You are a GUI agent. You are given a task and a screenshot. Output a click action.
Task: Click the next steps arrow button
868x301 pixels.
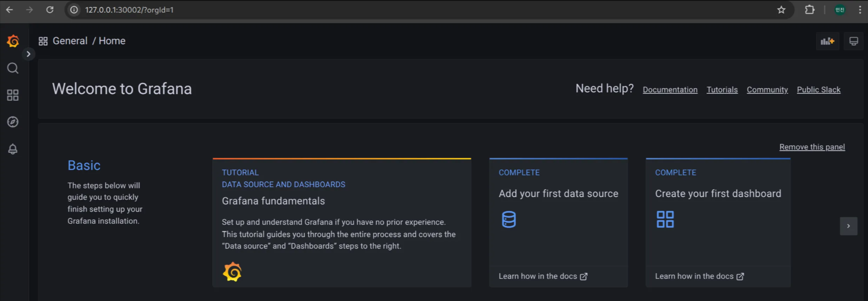point(848,226)
